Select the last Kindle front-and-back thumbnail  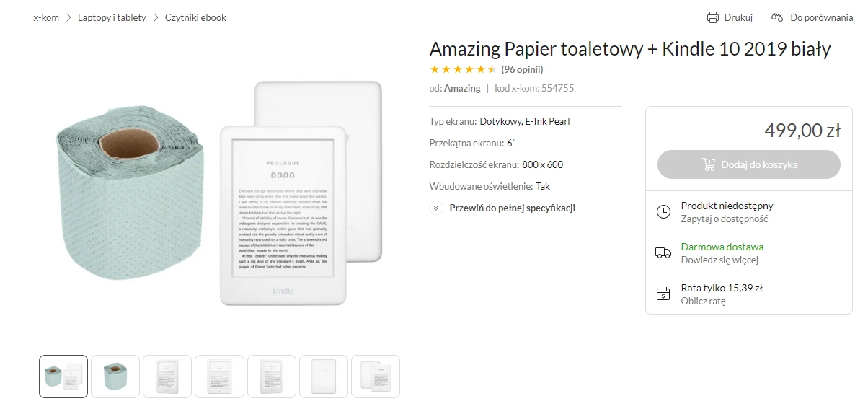(375, 377)
